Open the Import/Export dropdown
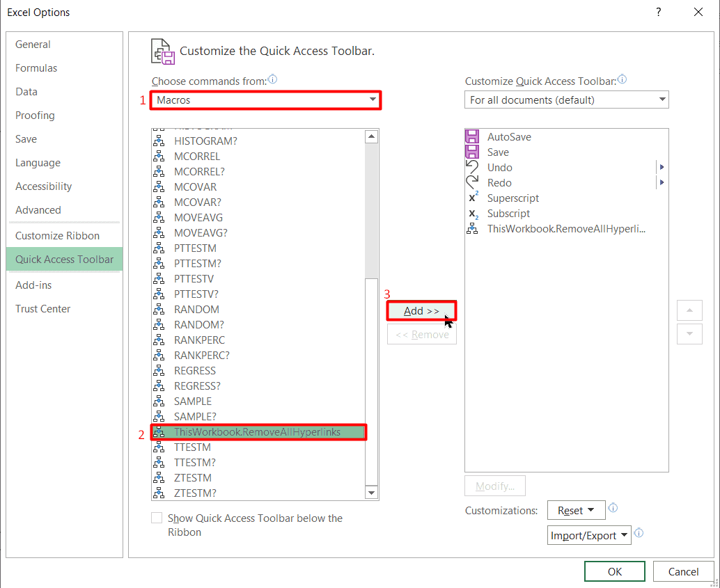The width and height of the screenshot is (720, 588). click(589, 535)
